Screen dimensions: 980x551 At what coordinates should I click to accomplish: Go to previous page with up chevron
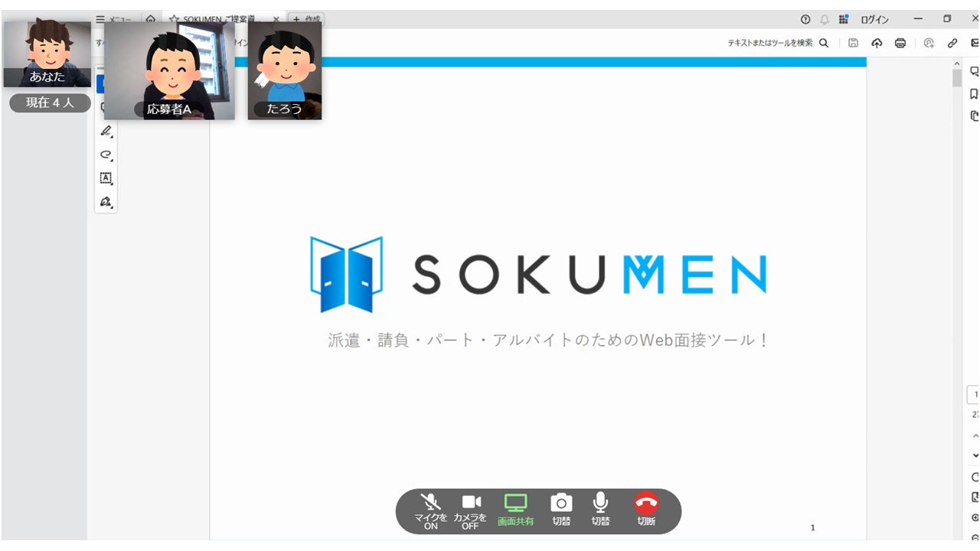(x=975, y=436)
